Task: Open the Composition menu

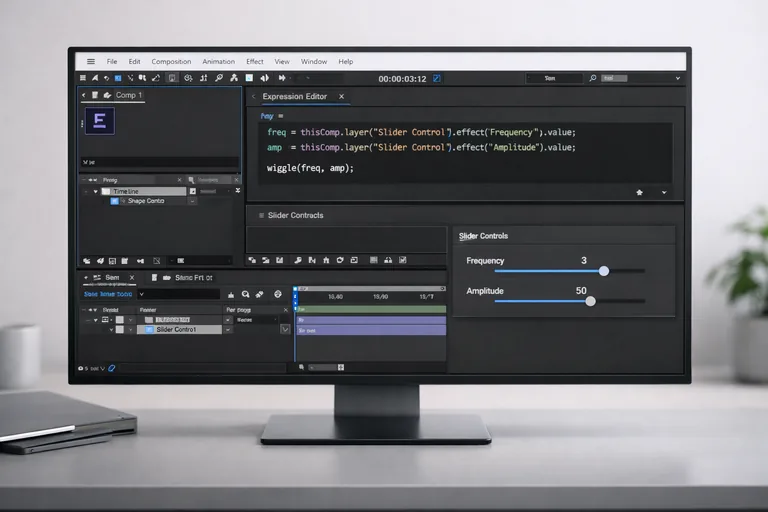Action: click(171, 61)
